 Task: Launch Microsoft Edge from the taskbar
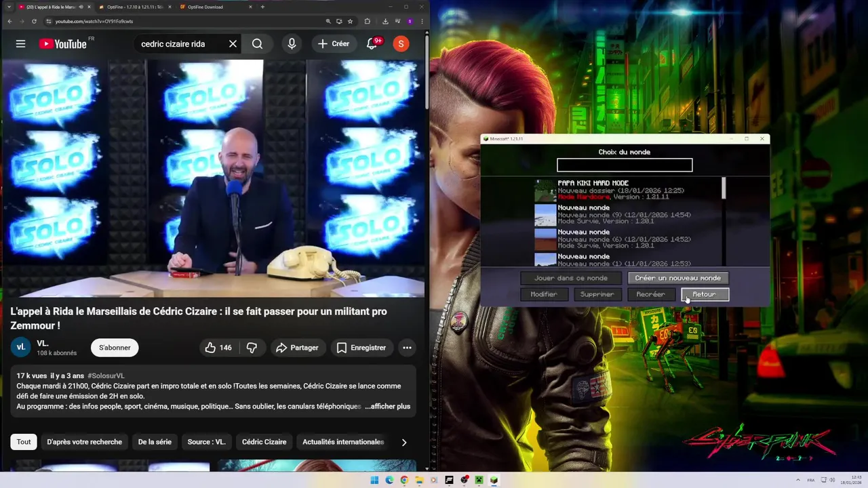(389, 480)
